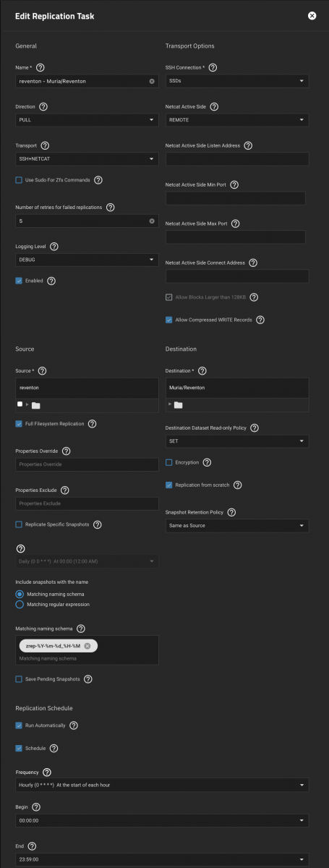
Task: Open help for Encryption option
Action: (x=207, y=462)
